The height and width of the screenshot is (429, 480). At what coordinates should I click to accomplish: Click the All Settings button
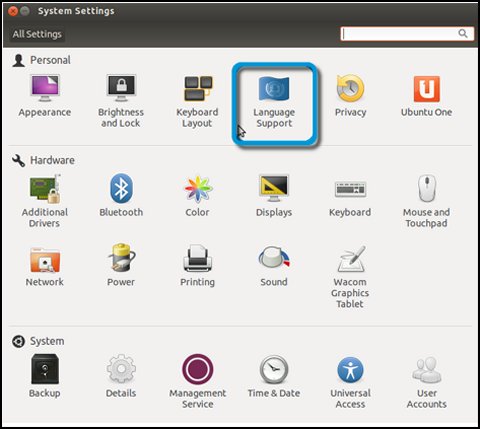tap(37, 34)
